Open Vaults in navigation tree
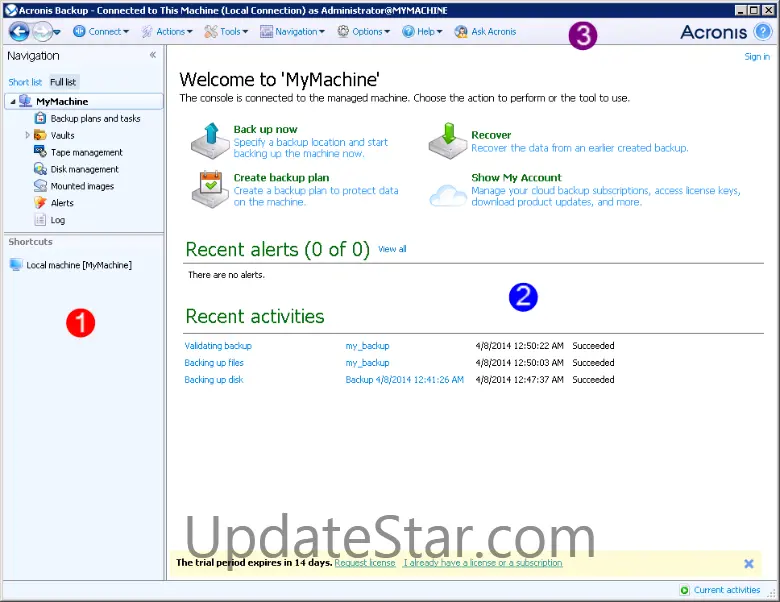 pyautogui.click(x=63, y=135)
